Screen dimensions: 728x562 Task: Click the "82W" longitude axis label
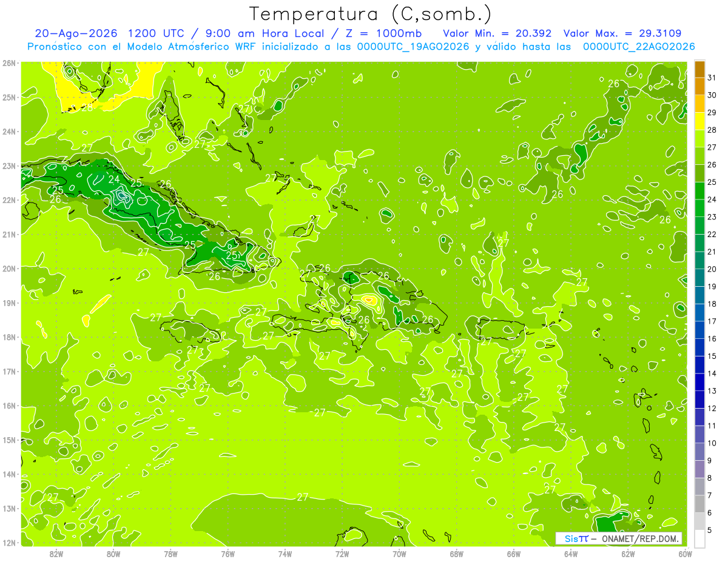click(56, 554)
